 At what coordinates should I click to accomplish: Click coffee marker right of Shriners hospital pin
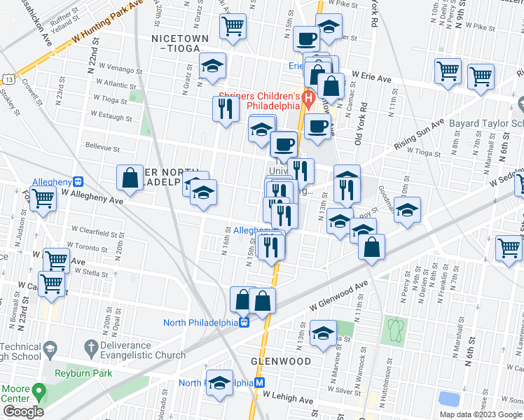pos(317,127)
